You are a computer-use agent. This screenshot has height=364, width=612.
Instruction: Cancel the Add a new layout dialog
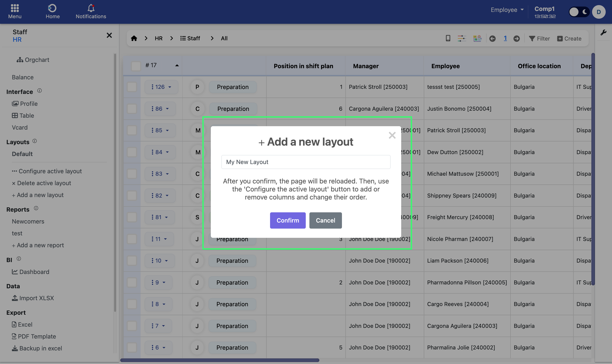[x=325, y=220]
